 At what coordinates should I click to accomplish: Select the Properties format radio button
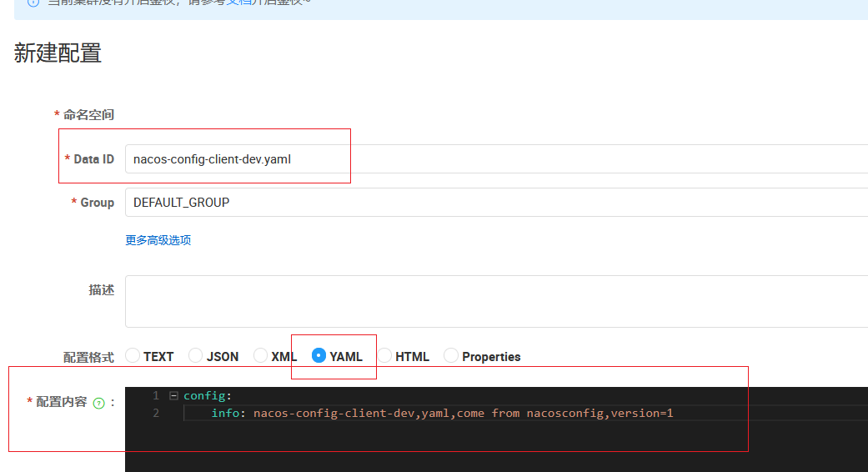(451, 355)
